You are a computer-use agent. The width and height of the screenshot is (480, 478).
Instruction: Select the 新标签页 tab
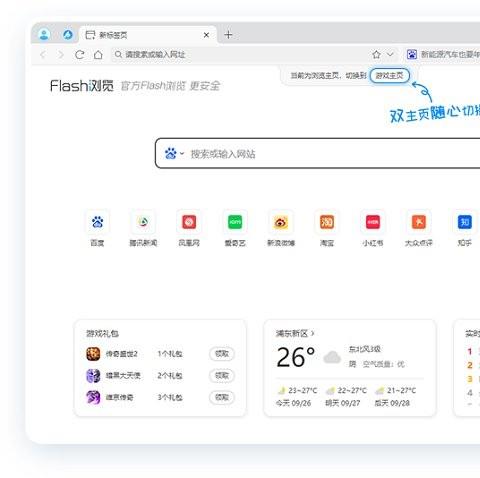click(x=148, y=35)
